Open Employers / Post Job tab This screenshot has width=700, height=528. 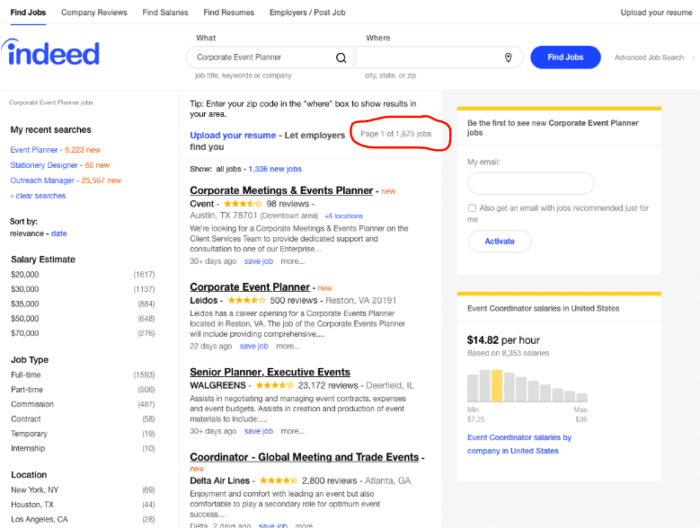point(307,12)
